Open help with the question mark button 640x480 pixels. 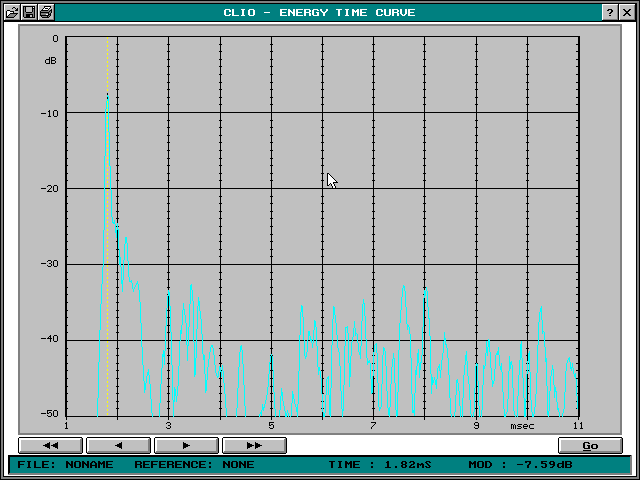(610, 12)
